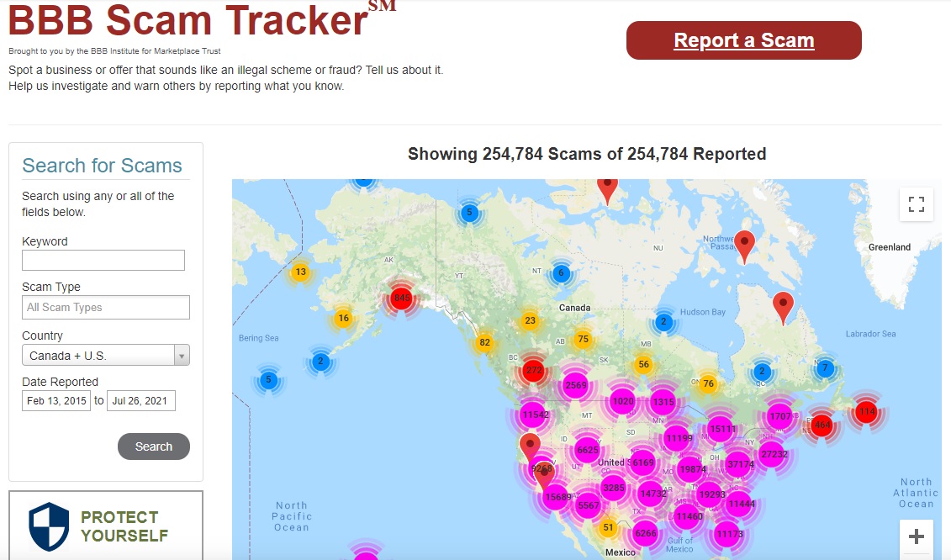The height and width of the screenshot is (560, 951).
Task: Open the magenta 15689 cluster marker
Action: 557,497
